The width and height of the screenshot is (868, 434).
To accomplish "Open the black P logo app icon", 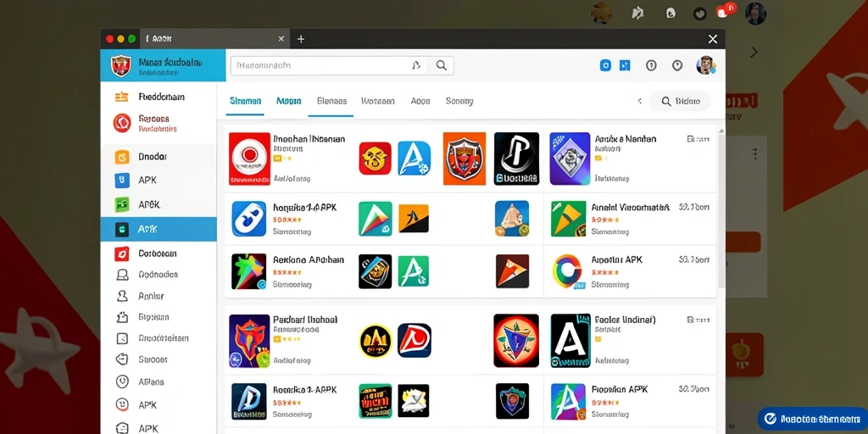I will (516, 159).
